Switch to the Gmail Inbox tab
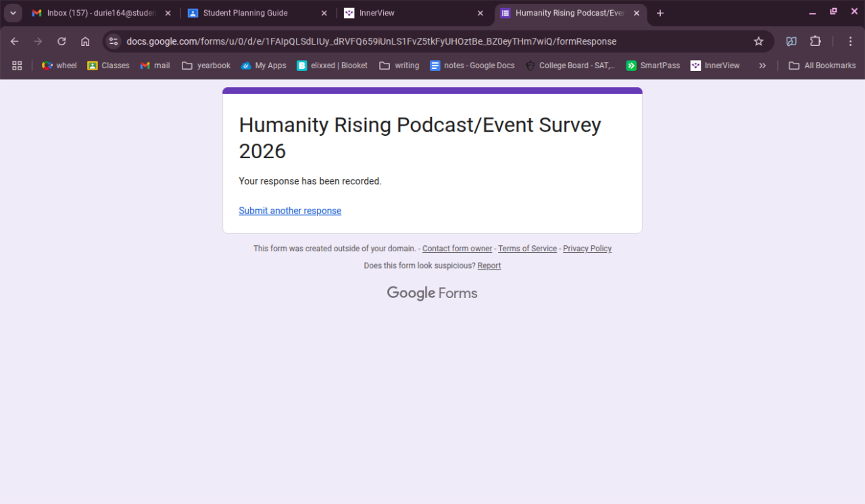The height and width of the screenshot is (504, 865). click(x=101, y=13)
